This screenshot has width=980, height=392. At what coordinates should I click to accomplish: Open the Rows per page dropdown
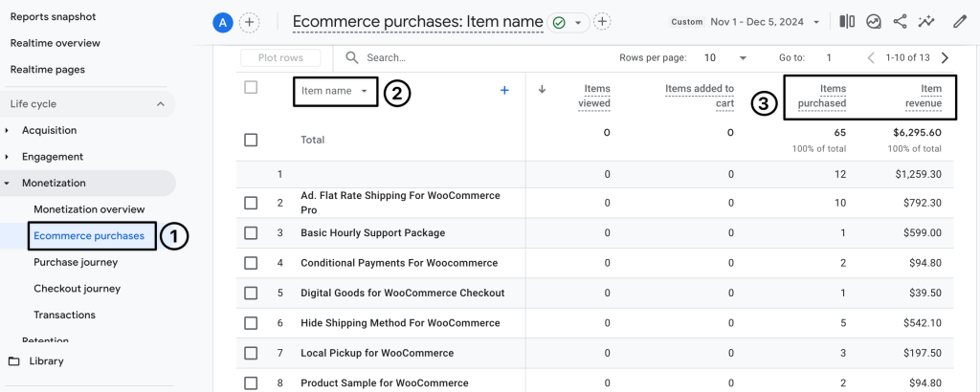tap(726, 57)
